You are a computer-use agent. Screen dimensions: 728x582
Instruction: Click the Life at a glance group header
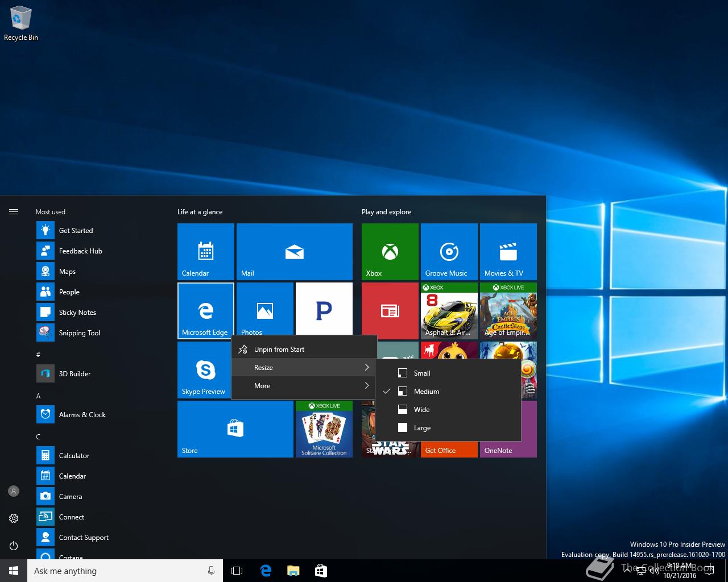[200, 212]
